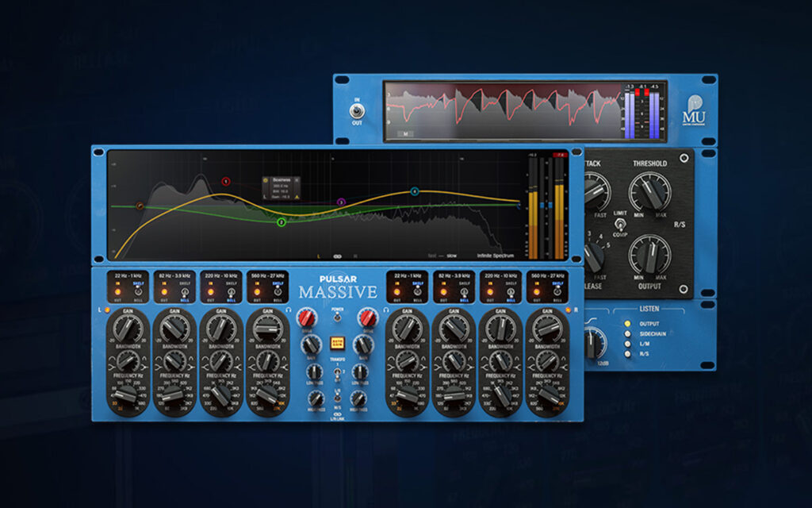Toggle right 82 Hz - 3.9 kHz band IN LED

444,292
